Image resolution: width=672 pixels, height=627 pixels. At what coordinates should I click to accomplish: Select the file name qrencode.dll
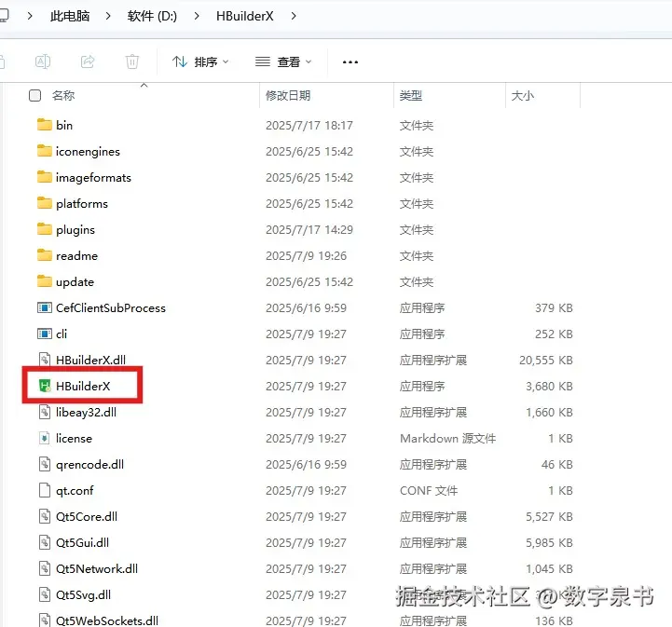point(90,465)
